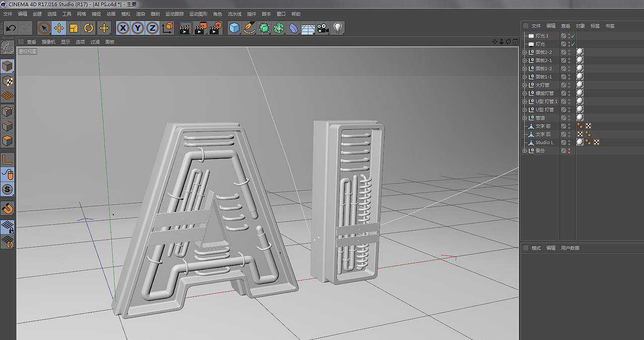Screen dimensions: 644x340
Task: Open the 渲染 menu
Action: click(140, 14)
